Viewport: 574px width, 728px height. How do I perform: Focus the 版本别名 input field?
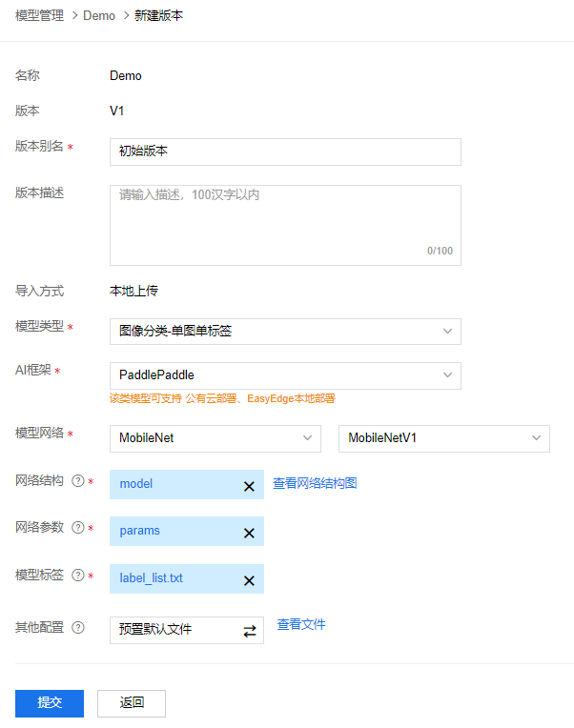(x=285, y=152)
